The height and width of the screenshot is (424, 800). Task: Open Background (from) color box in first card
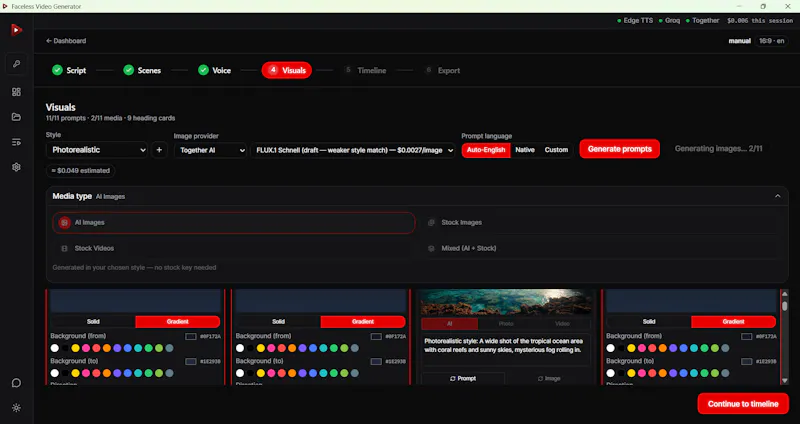click(x=191, y=337)
